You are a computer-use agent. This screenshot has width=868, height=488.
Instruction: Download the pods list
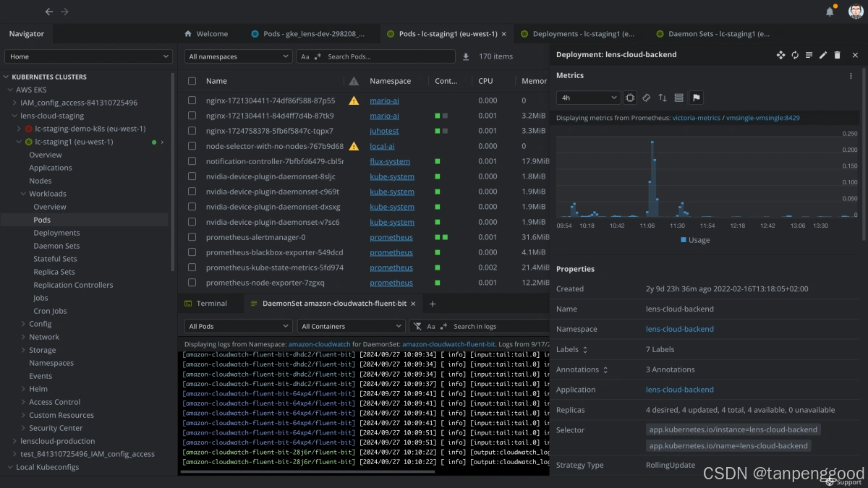pos(466,56)
